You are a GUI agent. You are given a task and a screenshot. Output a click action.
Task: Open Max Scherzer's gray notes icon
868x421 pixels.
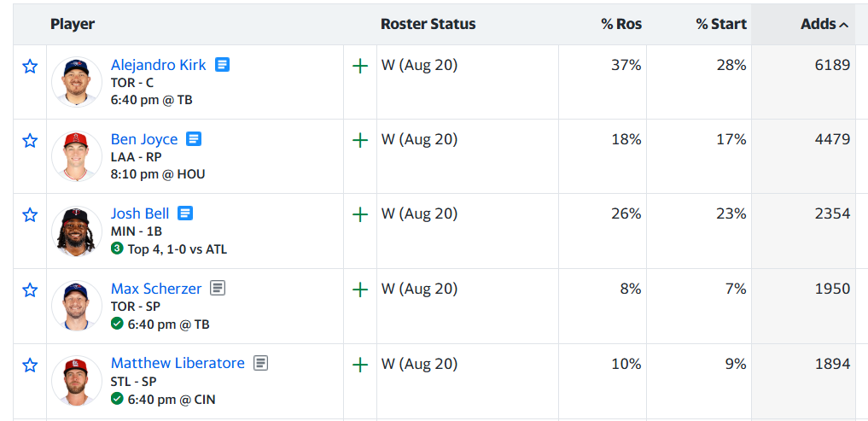(x=218, y=288)
